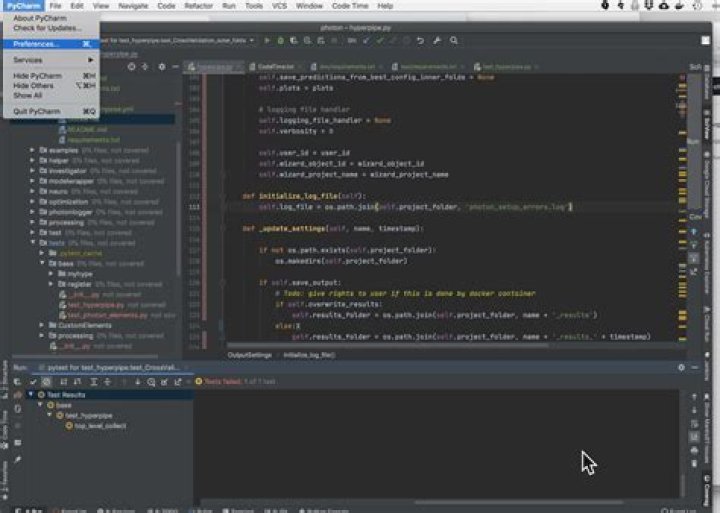Click the editor horizontal scrollbar
Viewport: 720px width, 513px height.
(388, 345)
